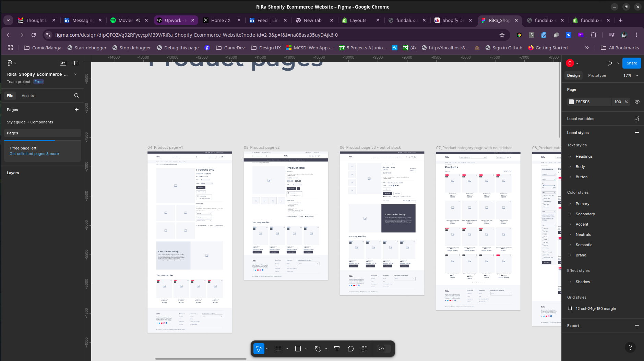Open Pen tool options chevron
644x361 pixels.
[x=326, y=349]
